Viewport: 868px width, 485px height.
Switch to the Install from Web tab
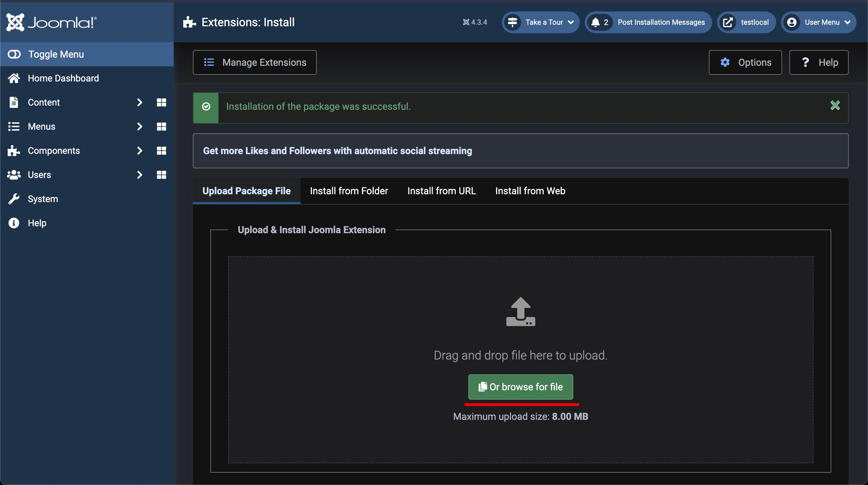[530, 191]
